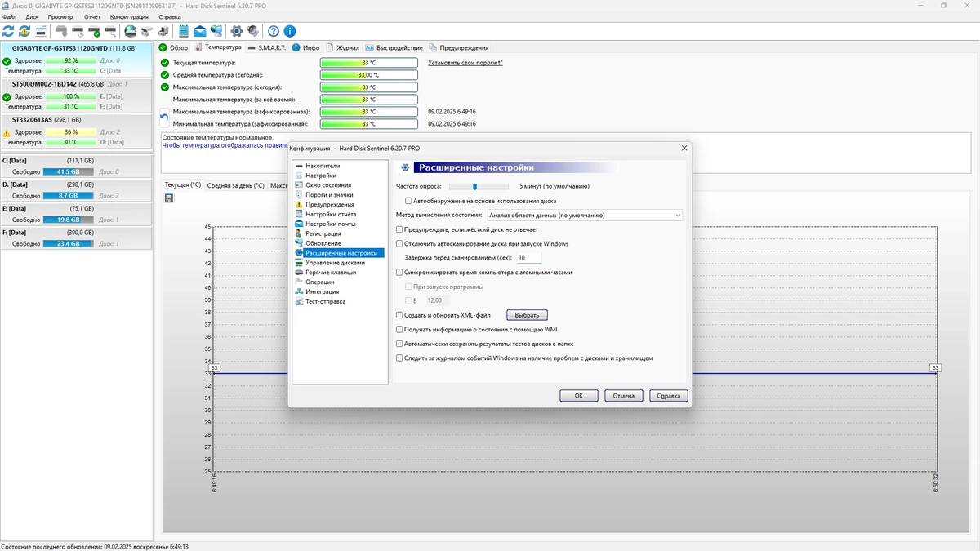Viewport: 980px width, 551px height.
Task: Select Тест-отправка in configuration list
Action: (326, 301)
